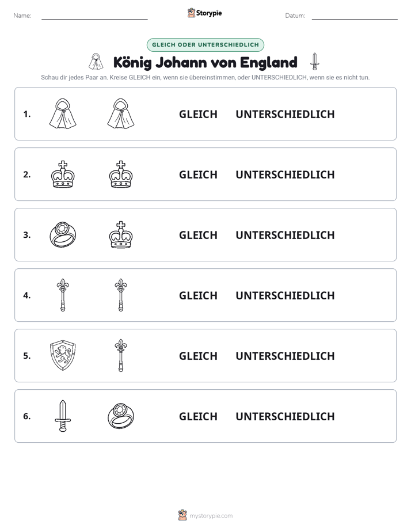Click the Name input line
The image size is (411, 532).
94,16
